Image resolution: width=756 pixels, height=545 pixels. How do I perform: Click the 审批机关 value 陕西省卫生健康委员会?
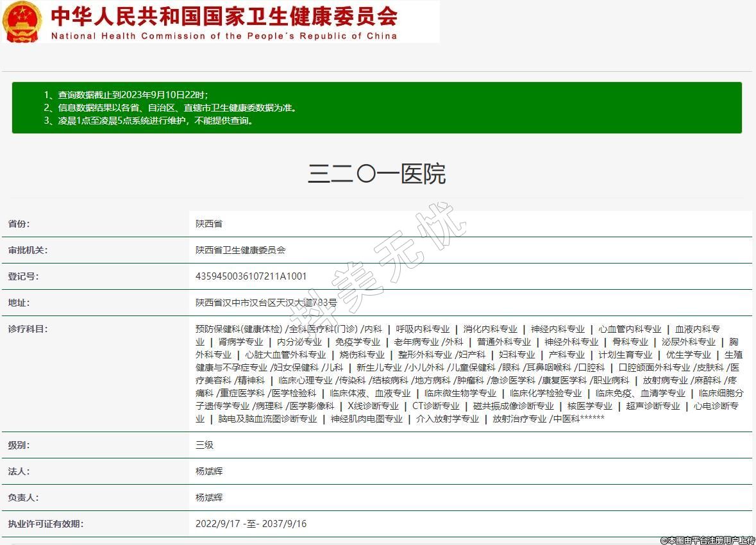click(240, 250)
